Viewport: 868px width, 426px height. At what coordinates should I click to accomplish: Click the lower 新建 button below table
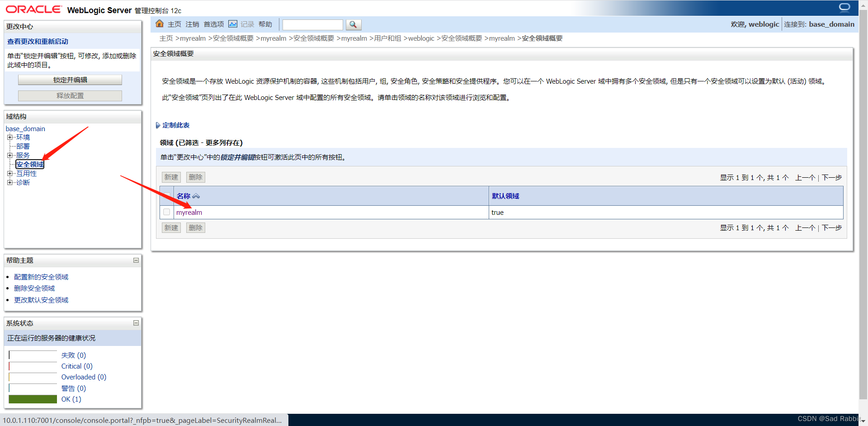(171, 228)
